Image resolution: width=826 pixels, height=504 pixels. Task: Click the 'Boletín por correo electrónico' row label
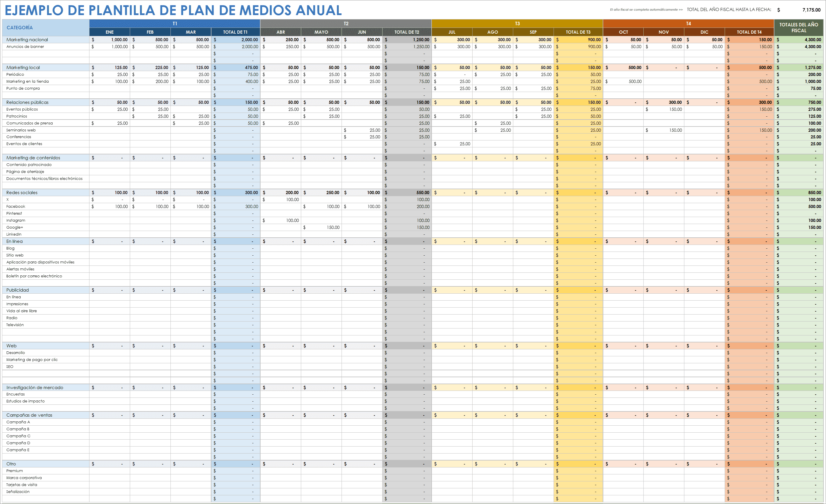click(34, 276)
